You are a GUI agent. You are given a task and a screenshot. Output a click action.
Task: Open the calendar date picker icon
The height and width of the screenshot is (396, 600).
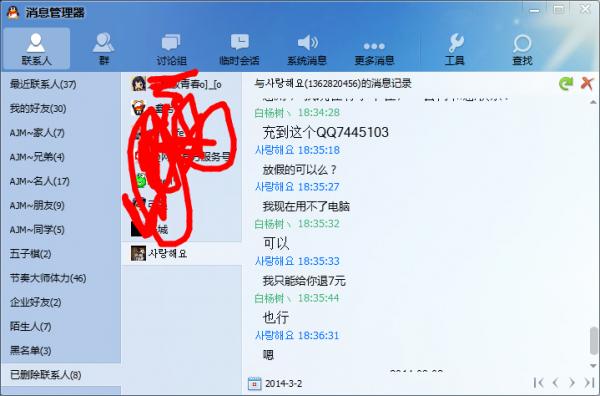click(x=254, y=383)
